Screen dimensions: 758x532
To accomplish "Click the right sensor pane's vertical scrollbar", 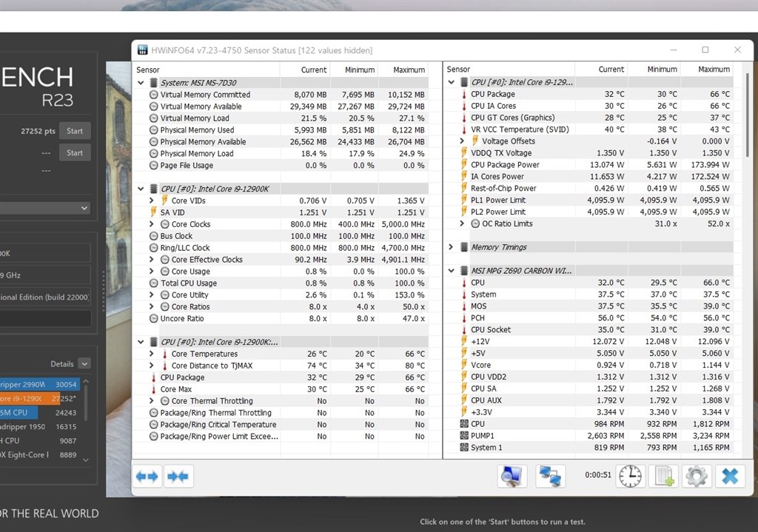I will (748, 115).
